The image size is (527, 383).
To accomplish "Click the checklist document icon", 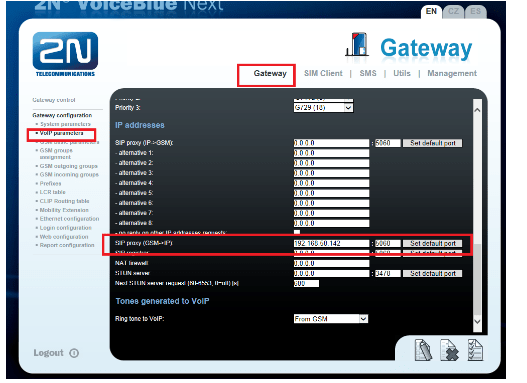I will click(476, 350).
